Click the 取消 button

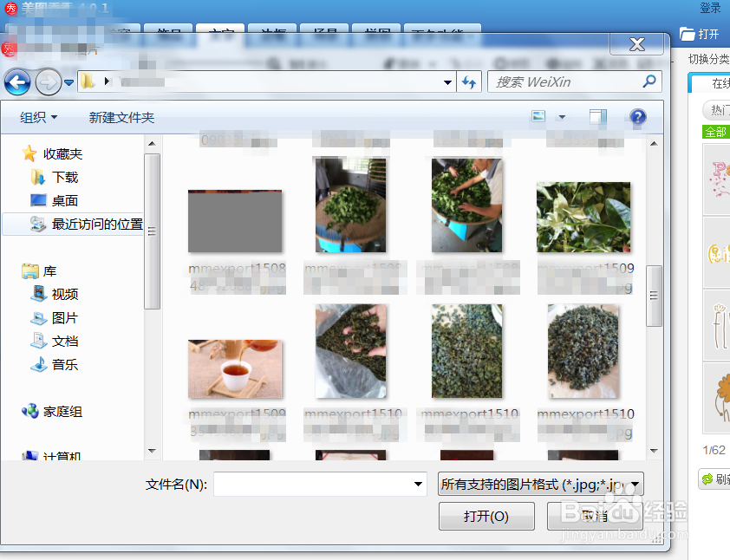[595, 516]
